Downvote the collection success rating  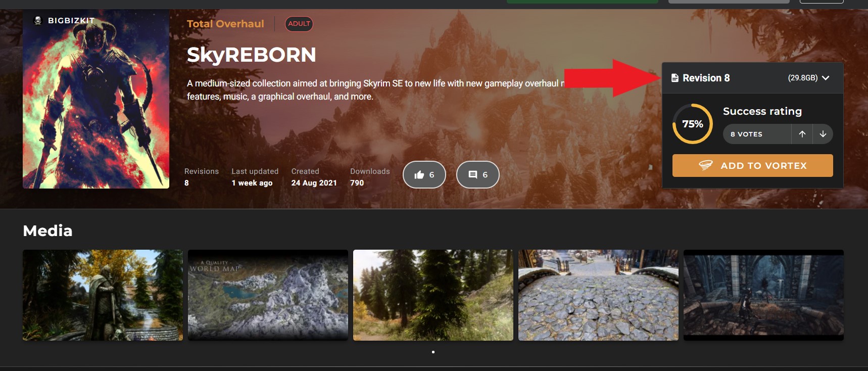(823, 134)
